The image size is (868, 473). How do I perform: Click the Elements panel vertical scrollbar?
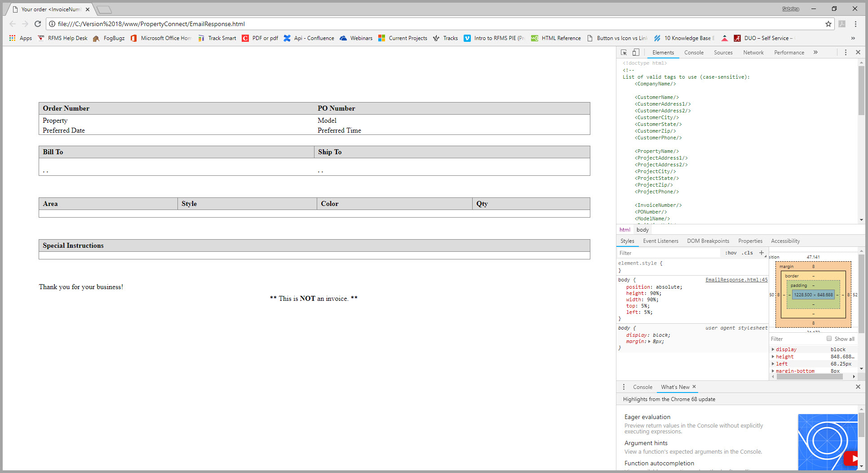[x=861, y=90]
